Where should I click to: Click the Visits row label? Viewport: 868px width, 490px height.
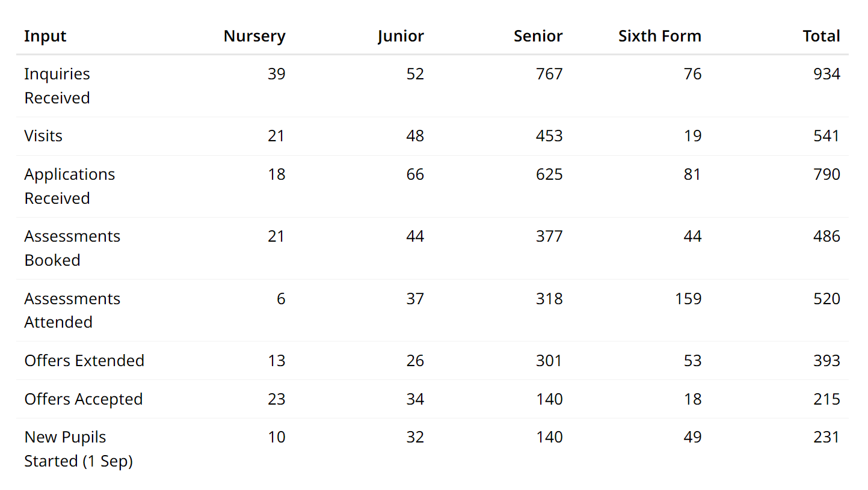[43, 136]
